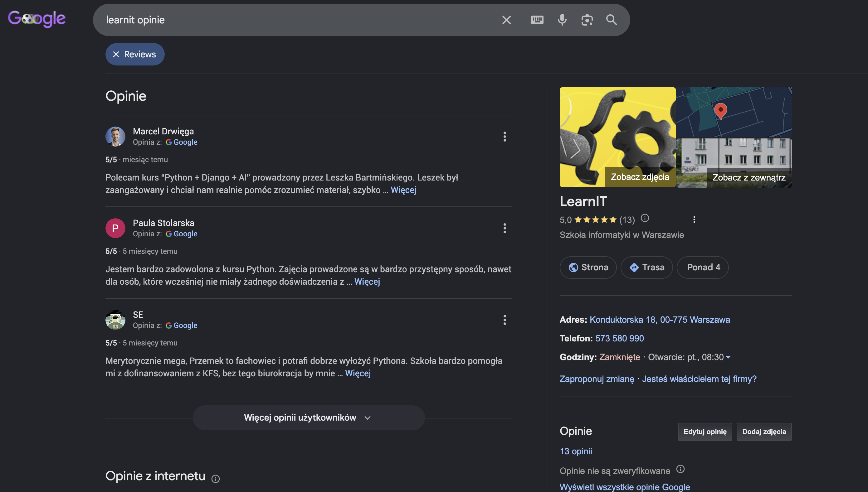Image resolution: width=868 pixels, height=492 pixels.
Task: Select the Ponad 4 chip
Action: [x=703, y=267]
